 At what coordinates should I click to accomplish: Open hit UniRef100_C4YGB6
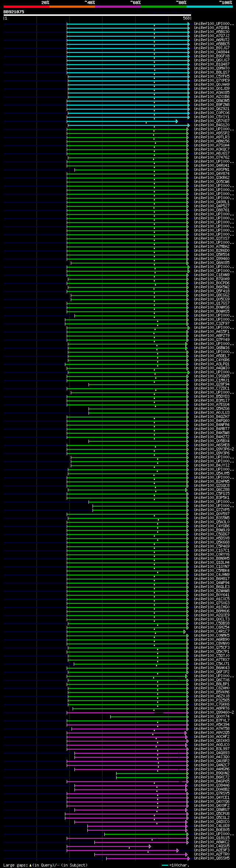212,526
